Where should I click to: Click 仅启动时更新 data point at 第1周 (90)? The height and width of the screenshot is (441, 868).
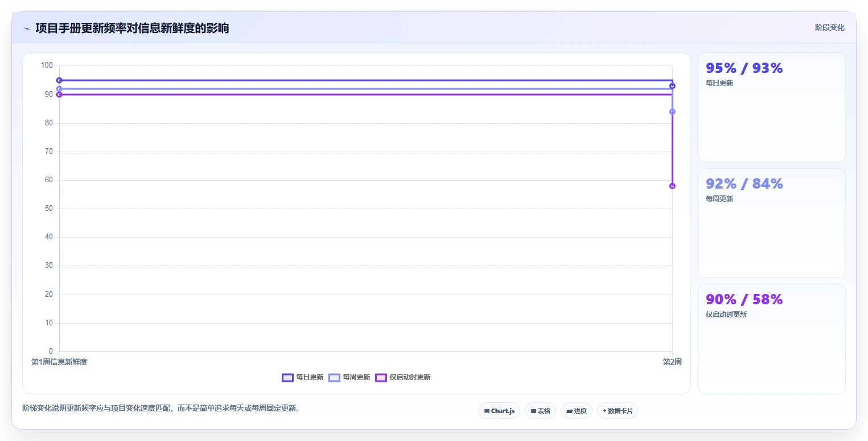click(x=59, y=95)
